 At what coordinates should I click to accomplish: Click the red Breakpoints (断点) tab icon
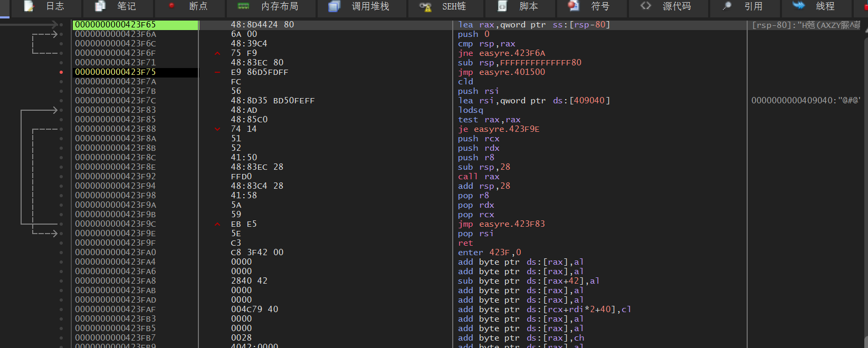click(x=171, y=6)
